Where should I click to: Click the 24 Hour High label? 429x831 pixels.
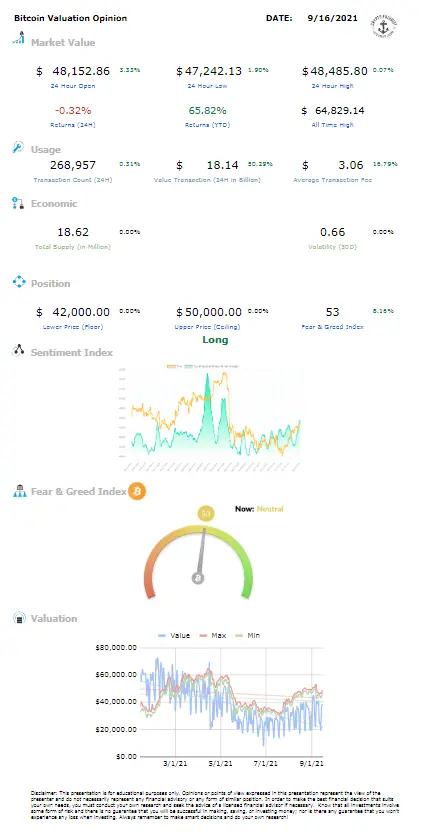(x=333, y=85)
